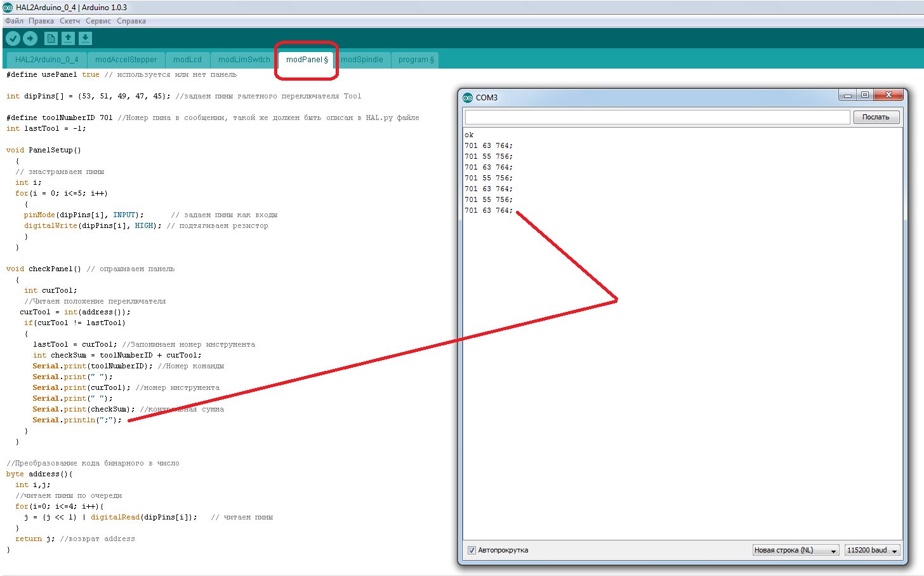Click the 'for(i = 0; i<=5; i++)' line
The width and height of the screenshot is (924, 576).
(x=62, y=193)
